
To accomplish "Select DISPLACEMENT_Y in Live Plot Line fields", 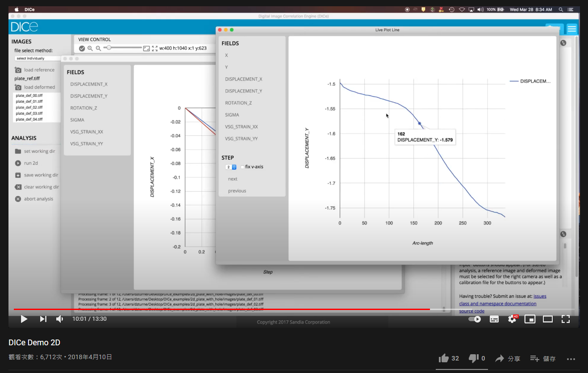I will (243, 91).
